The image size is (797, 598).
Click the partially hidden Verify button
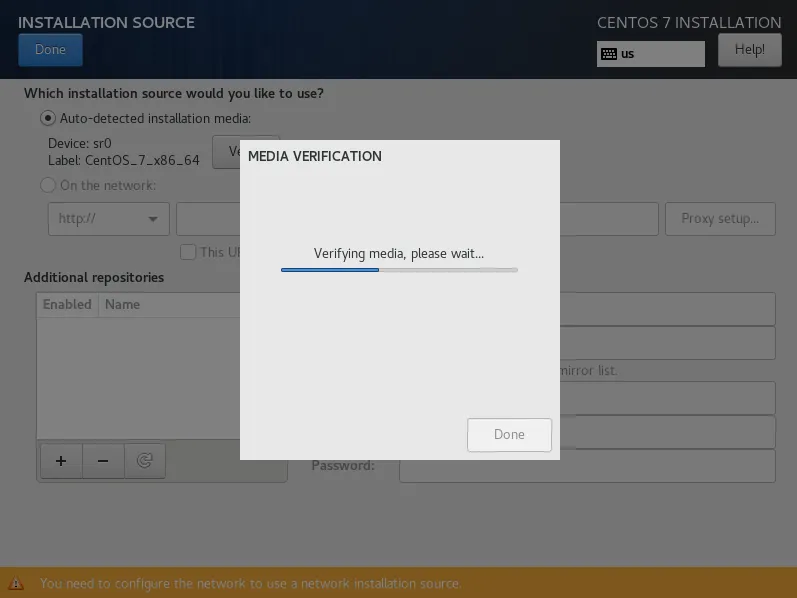click(x=227, y=152)
